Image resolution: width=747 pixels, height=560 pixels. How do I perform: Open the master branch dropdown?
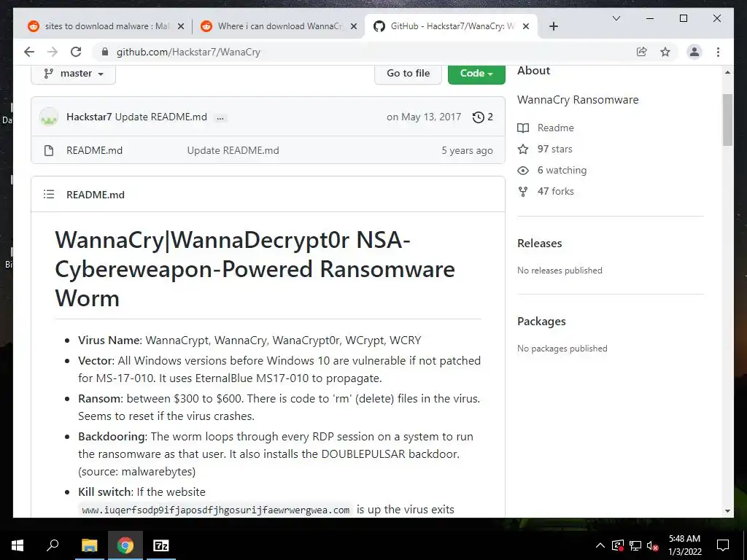pyautogui.click(x=74, y=74)
